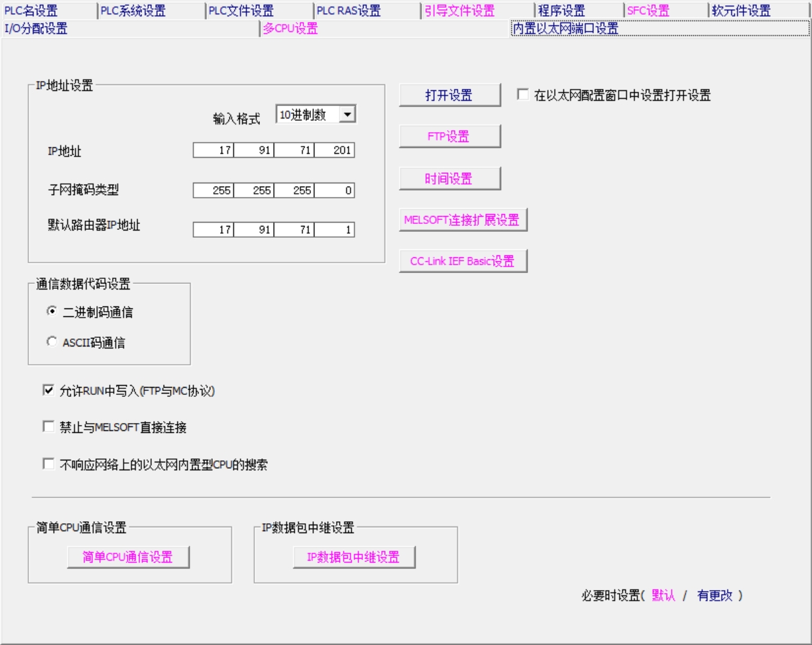Open the FTP设置 dialog button
Screen dimensions: 812x645
point(449,136)
